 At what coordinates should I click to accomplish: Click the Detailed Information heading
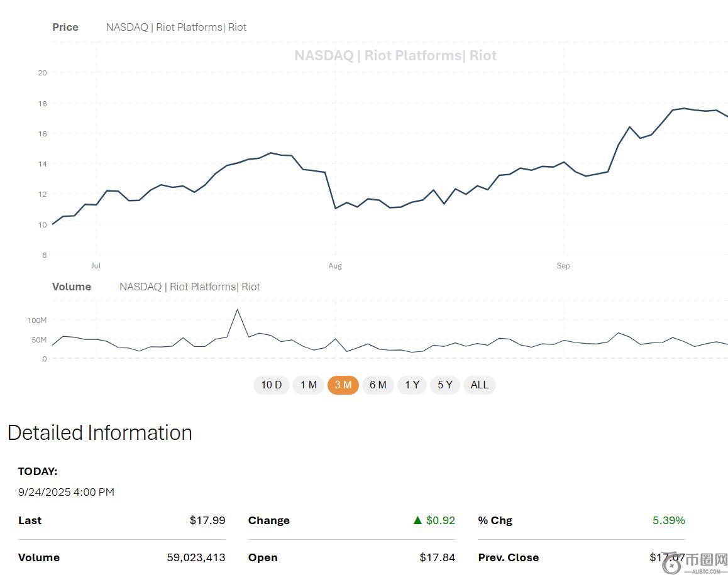point(100,433)
